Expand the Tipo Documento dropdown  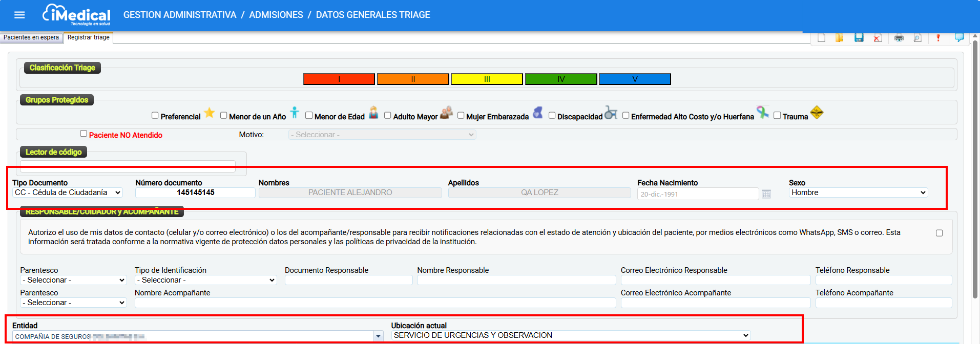click(68, 192)
